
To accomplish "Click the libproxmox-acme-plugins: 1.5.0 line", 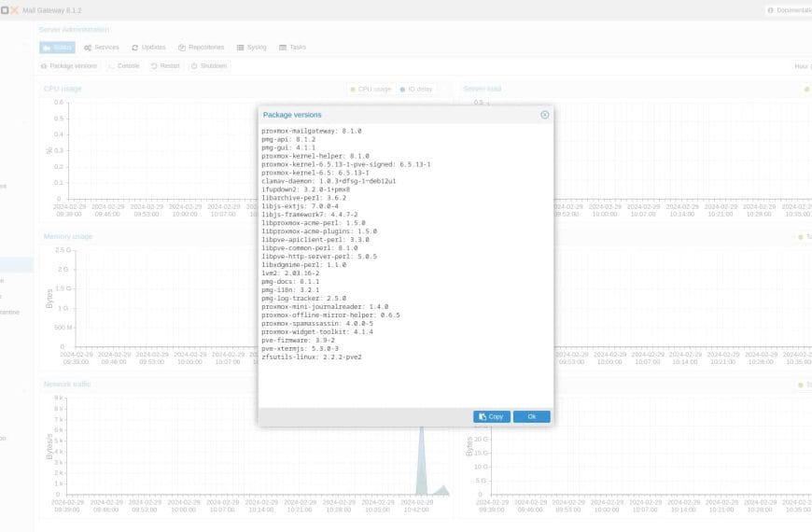I will coord(319,231).
